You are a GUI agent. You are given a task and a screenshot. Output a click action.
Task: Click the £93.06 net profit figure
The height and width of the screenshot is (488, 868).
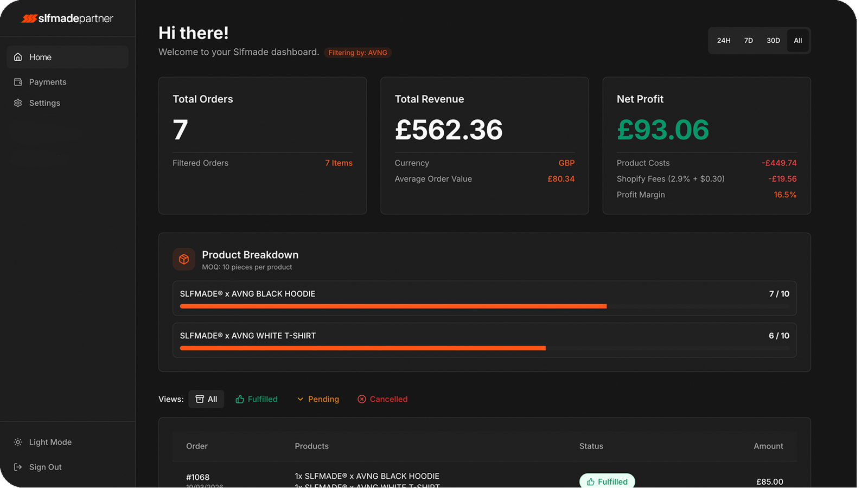tap(663, 130)
